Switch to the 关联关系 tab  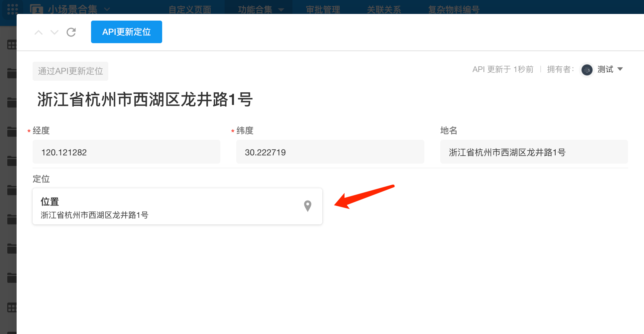click(384, 10)
